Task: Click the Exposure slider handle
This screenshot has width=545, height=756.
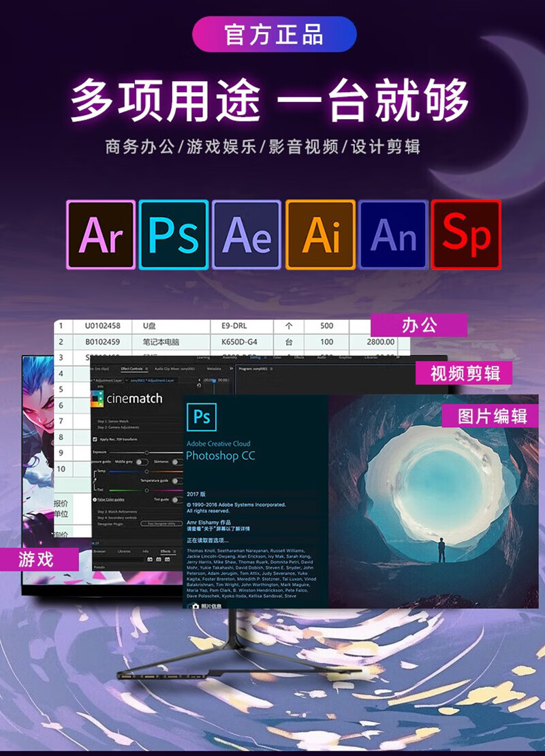Action: pos(146,452)
